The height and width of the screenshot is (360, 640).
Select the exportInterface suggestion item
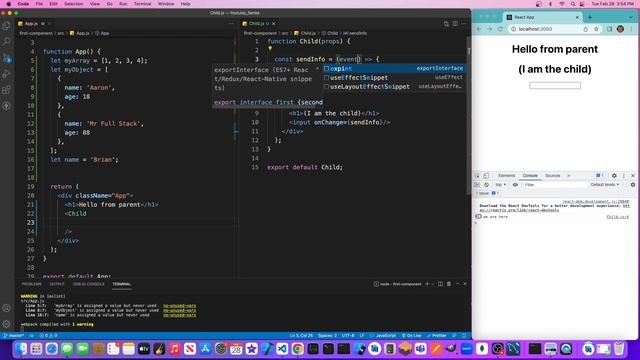click(x=394, y=69)
